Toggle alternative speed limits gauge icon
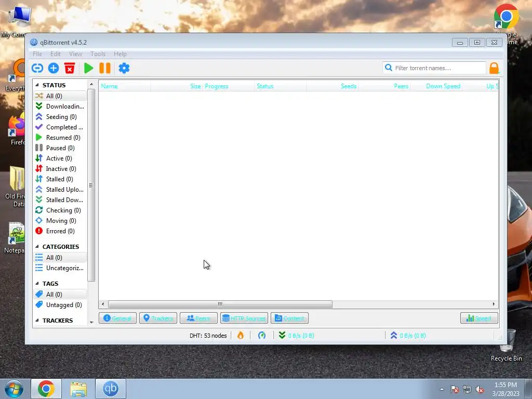The height and width of the screenshot is (399, 532). coord(262,336)
